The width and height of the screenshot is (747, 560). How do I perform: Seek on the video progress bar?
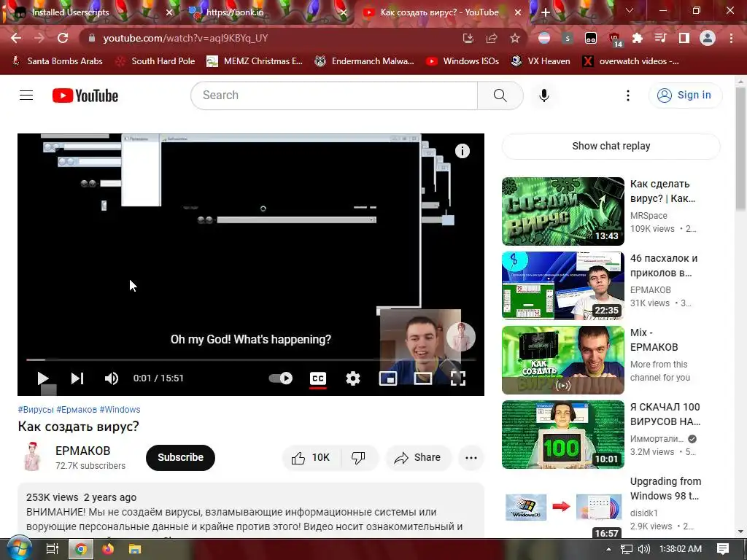click(251, 359)
